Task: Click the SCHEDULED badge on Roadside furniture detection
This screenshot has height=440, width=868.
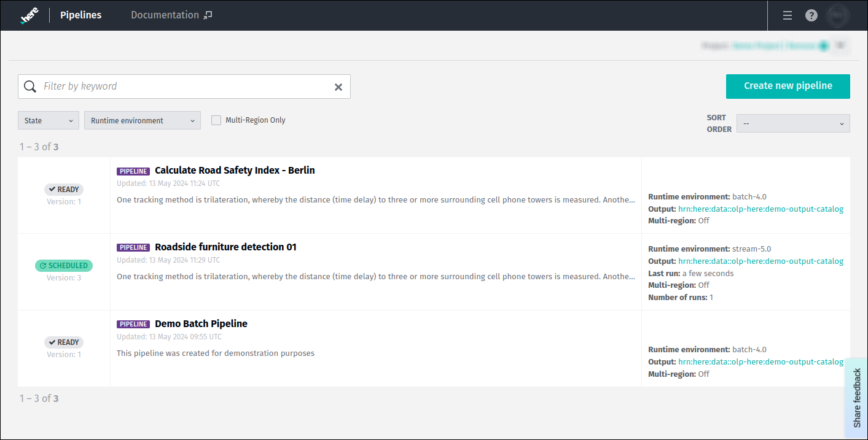Action: pos(64,265)
